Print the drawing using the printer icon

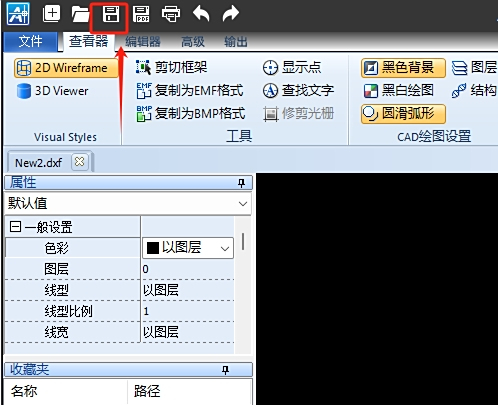coord(171,14)
